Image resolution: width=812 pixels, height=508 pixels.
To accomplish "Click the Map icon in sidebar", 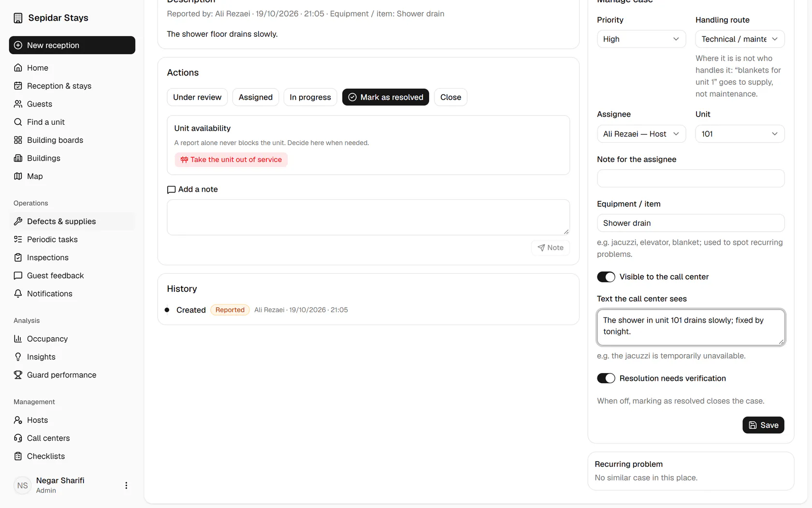I will pyautogui.click(x=18, y=176).
